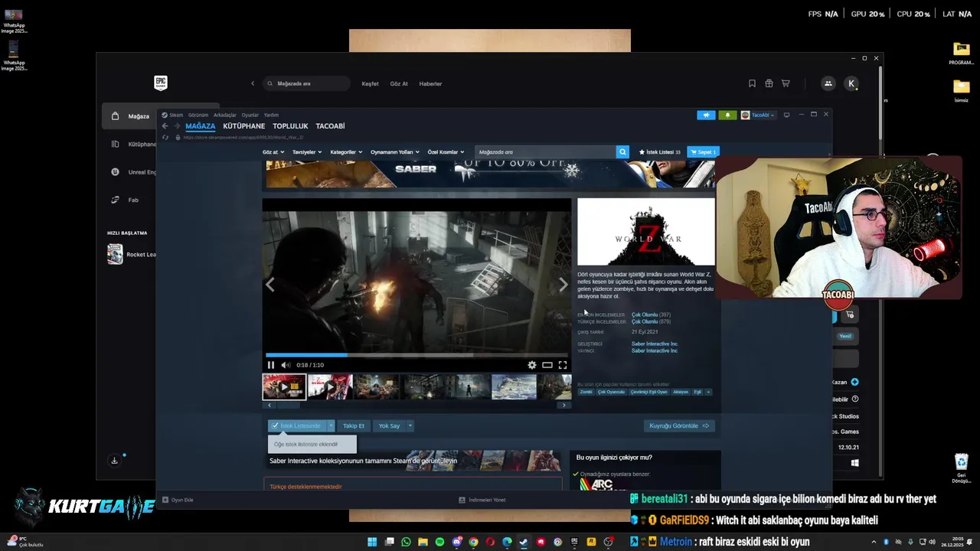
Task: Reload the Steam store page
Action: click(x=165, y=138)
